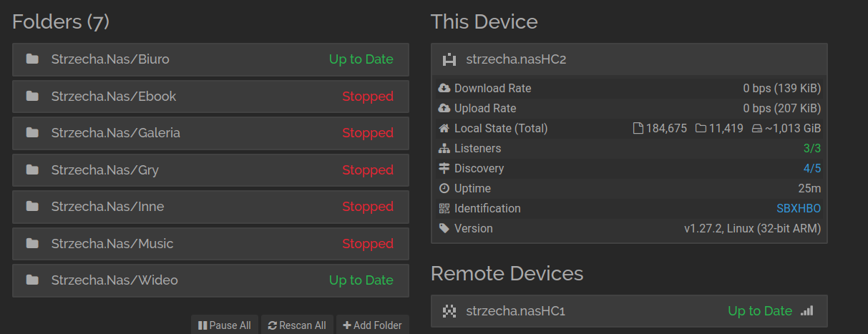This screenshot has height=334, width=868.
Task: Click the Download Rate cloud icon
Action: point(444,89)
